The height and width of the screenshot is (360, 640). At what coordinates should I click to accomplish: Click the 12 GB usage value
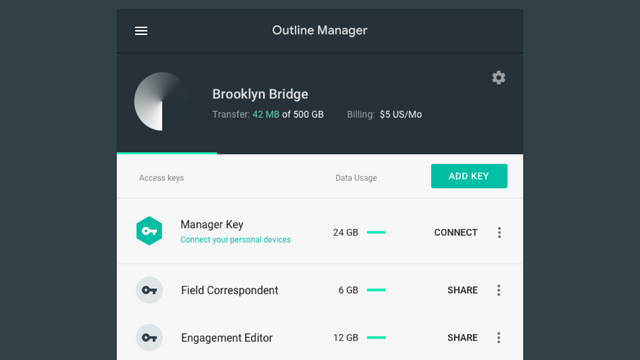(345, 338)
